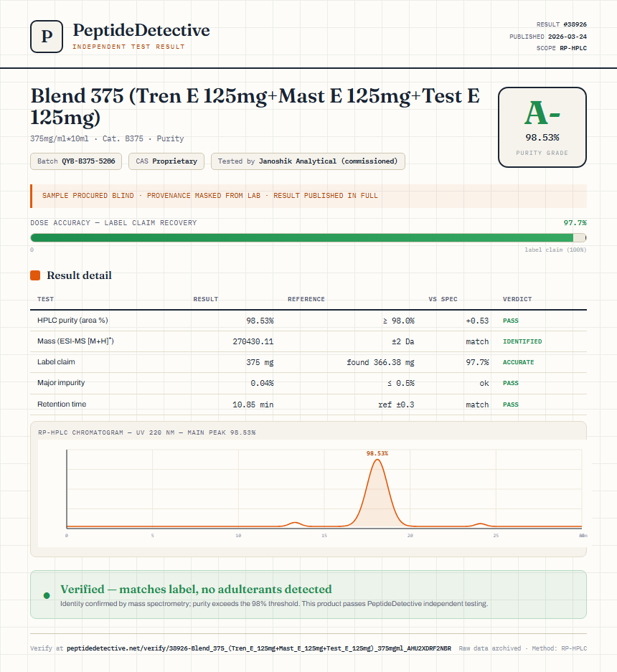The height and width of the screenshot is (672, 617).
Task: Click the Blend 375 product title
Action: 255,106
